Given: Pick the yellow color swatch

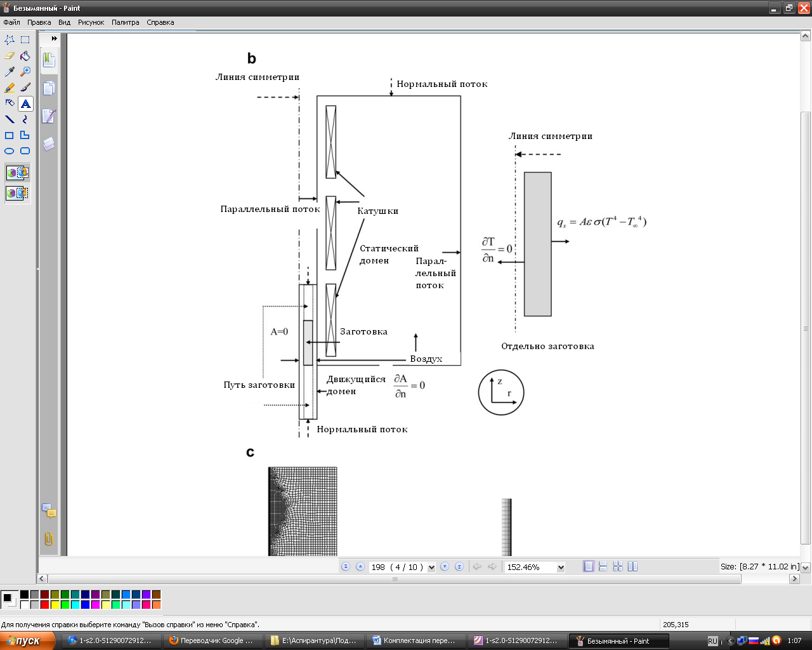Looking at the screenshot, I should [x=55, y=605].
